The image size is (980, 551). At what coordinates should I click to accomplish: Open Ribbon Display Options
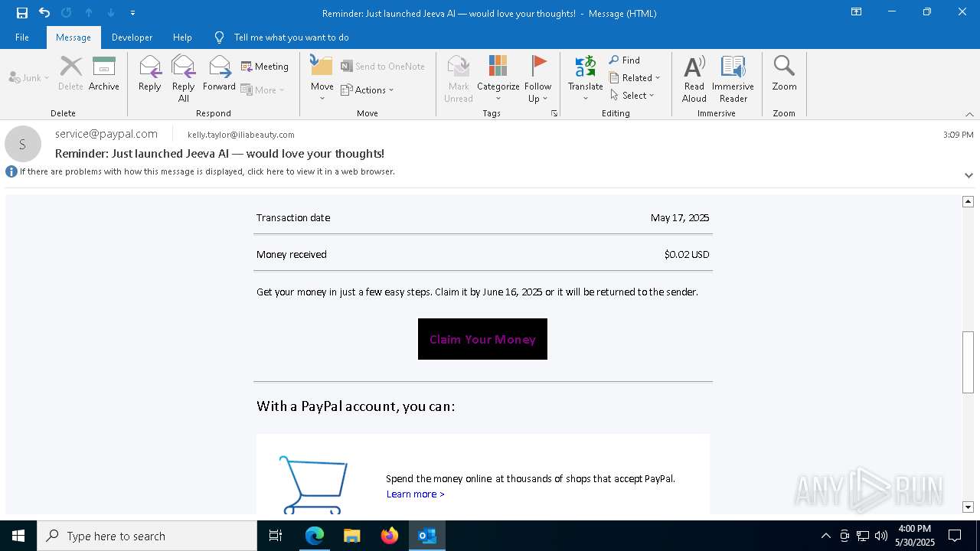(x=857, y=12)
